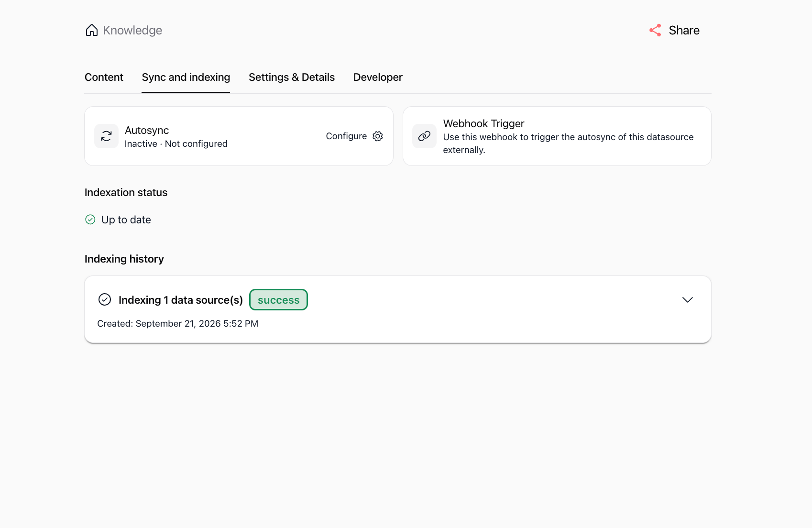Viewport: 812px width, 528px height.
Task: Click the checkmark icon on indexing history entry
Action: 105,299
